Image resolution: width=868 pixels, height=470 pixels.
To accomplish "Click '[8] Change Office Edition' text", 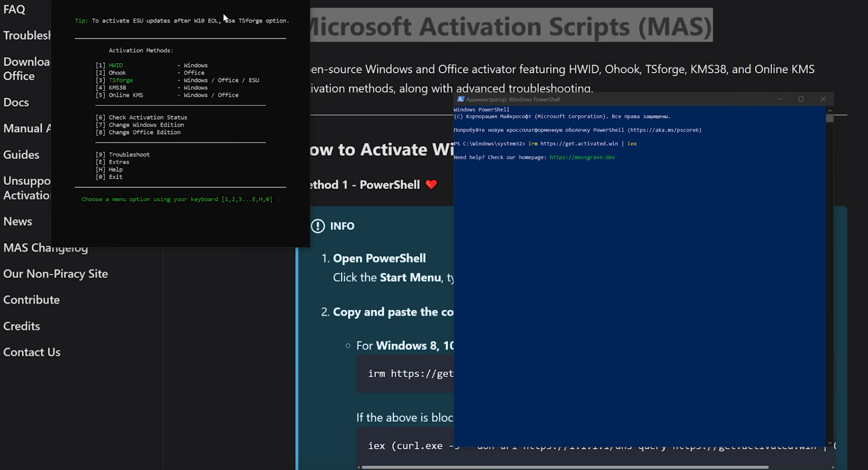I will click(x=138, y=133).
